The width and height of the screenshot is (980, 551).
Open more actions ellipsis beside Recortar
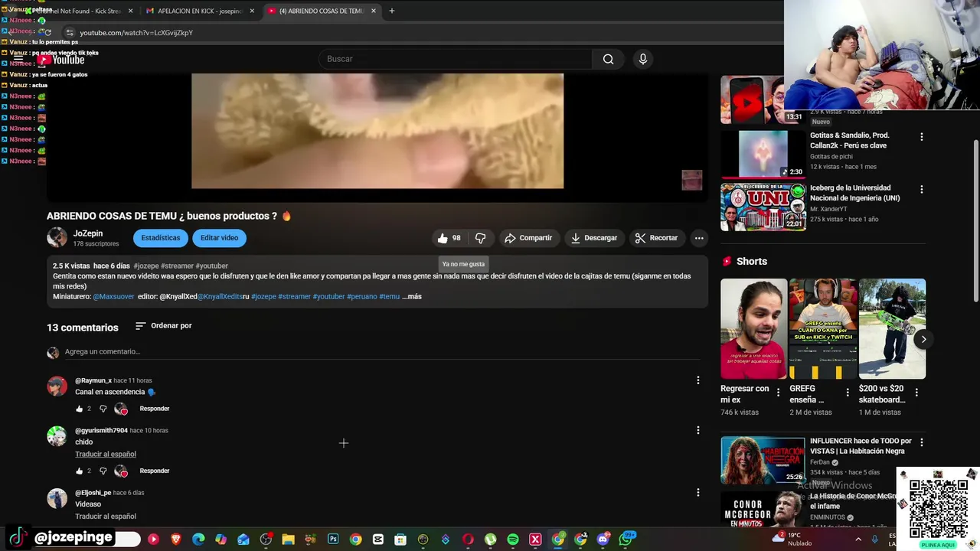pyautogui.click(x=699, y=238)
